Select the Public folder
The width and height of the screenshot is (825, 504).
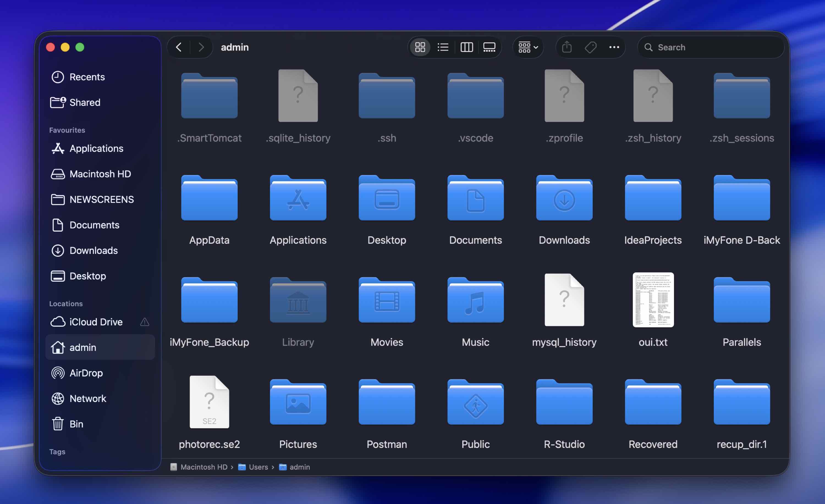[x=475, y=402]
